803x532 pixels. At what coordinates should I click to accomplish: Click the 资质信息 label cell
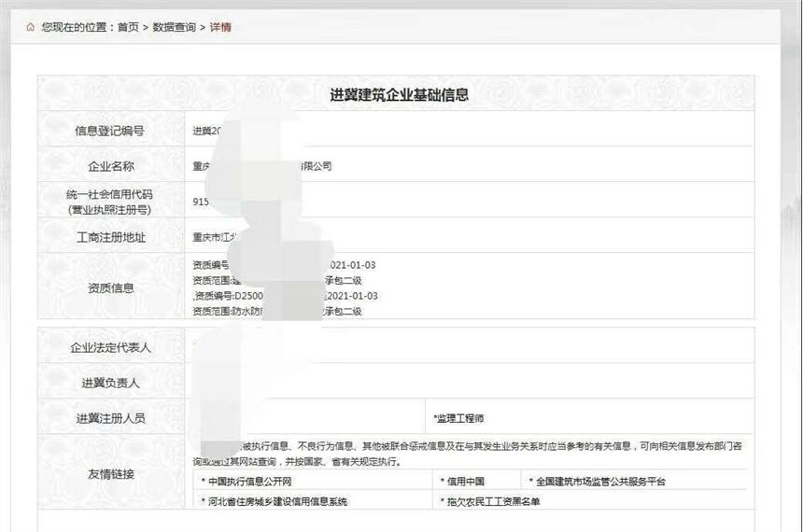[x=110, y=287]
